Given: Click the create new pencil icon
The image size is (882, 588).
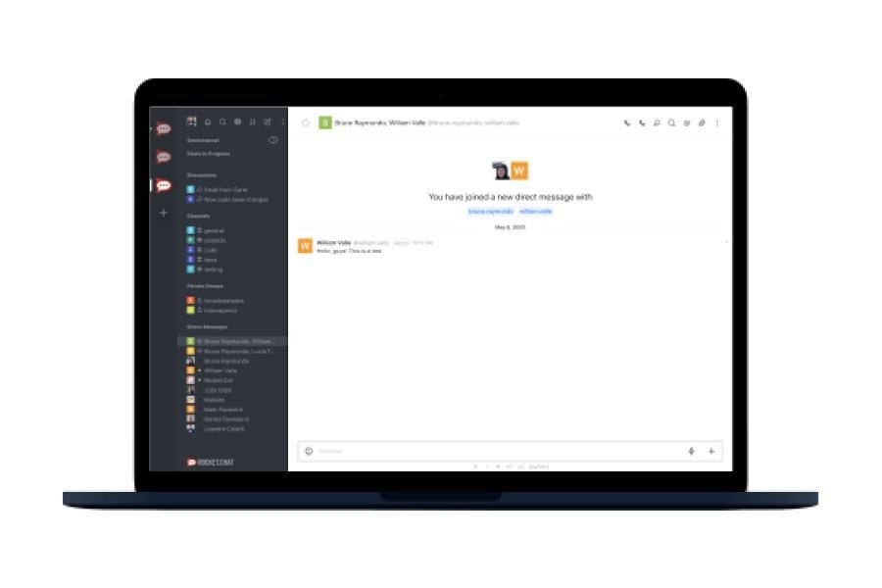Looking at the screenshot, I should [x=268, y=122].
